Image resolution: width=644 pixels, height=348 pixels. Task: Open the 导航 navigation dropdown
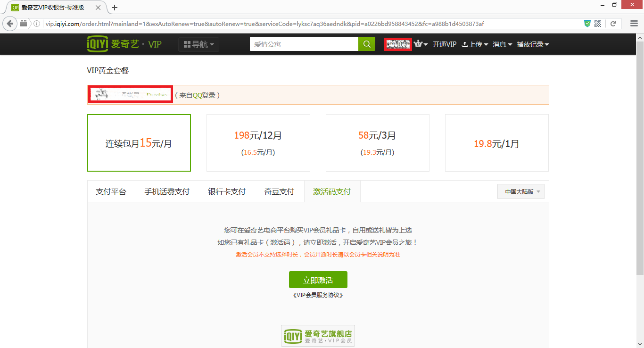tap(198, 44)
